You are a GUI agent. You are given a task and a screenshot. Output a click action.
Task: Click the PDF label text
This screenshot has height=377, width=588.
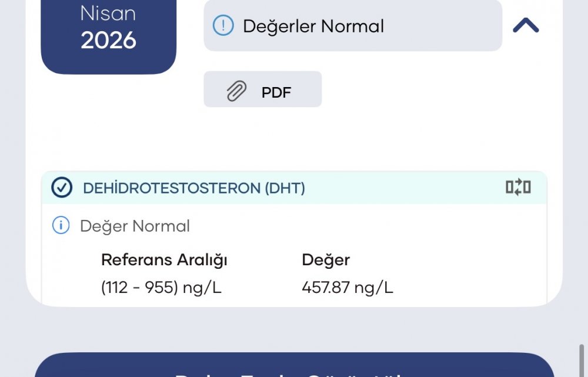pyautogui.click(x=276, y=92)
